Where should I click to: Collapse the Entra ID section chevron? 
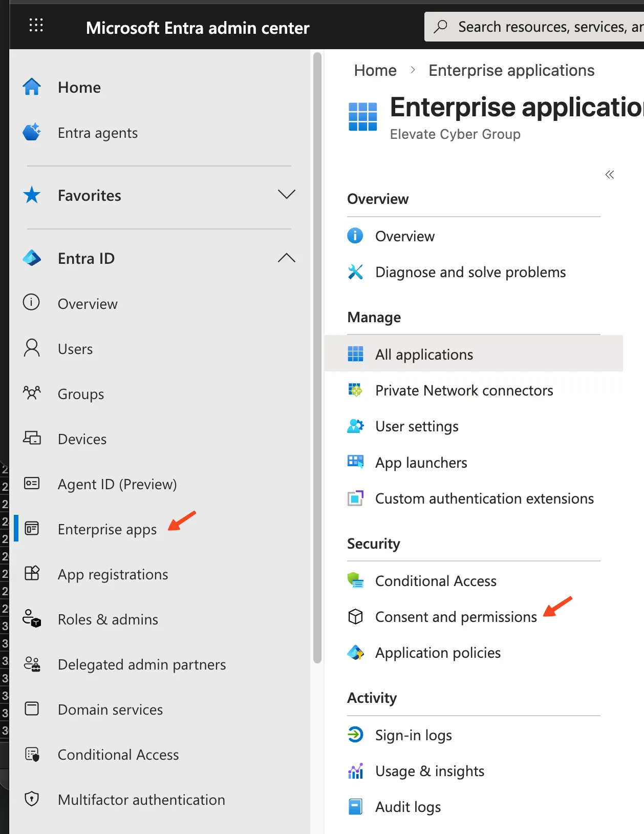(286, 258)
